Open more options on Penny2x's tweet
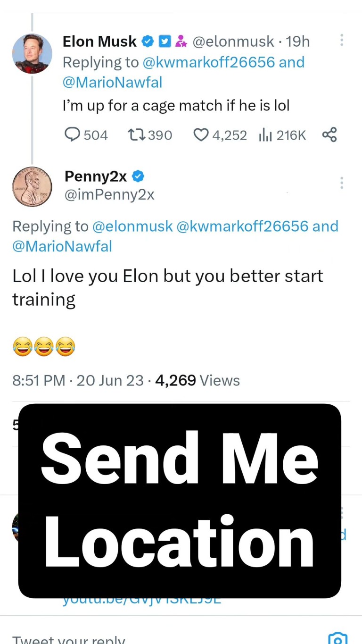The image size is (362, 644). (x=342, y=183)
